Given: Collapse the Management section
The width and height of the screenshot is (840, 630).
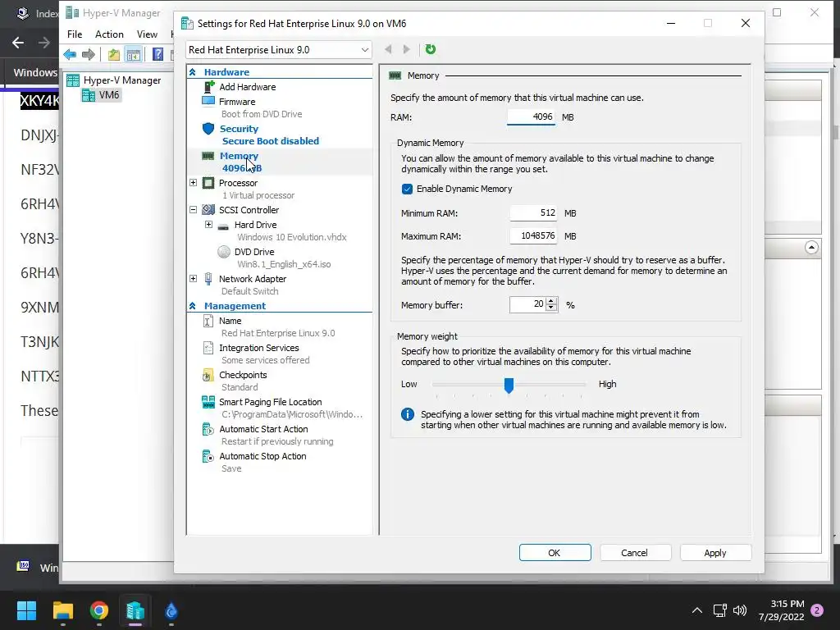Looking at the screenshot, I should coord(192,306).
